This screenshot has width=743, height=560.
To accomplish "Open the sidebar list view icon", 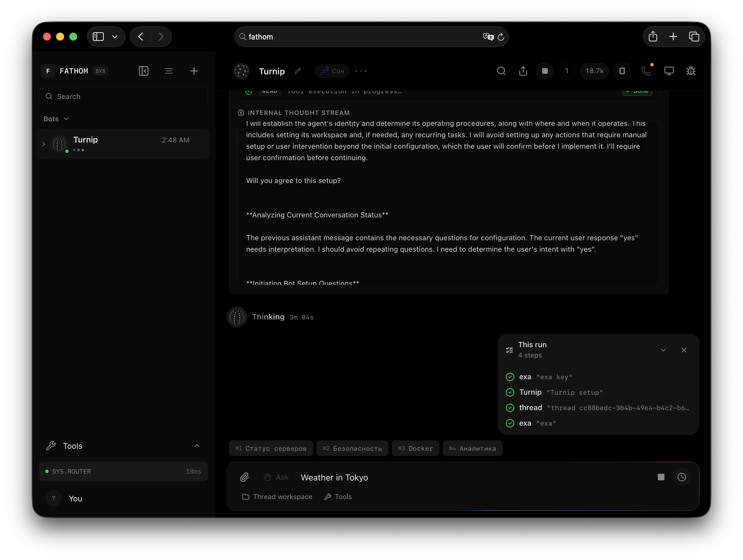I will pos(169,71).
